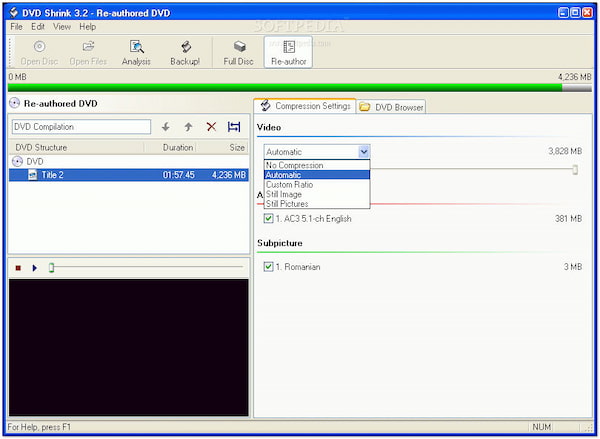600x439 pixels.
Task: Click the Duration column header
Action: (170, 147)
